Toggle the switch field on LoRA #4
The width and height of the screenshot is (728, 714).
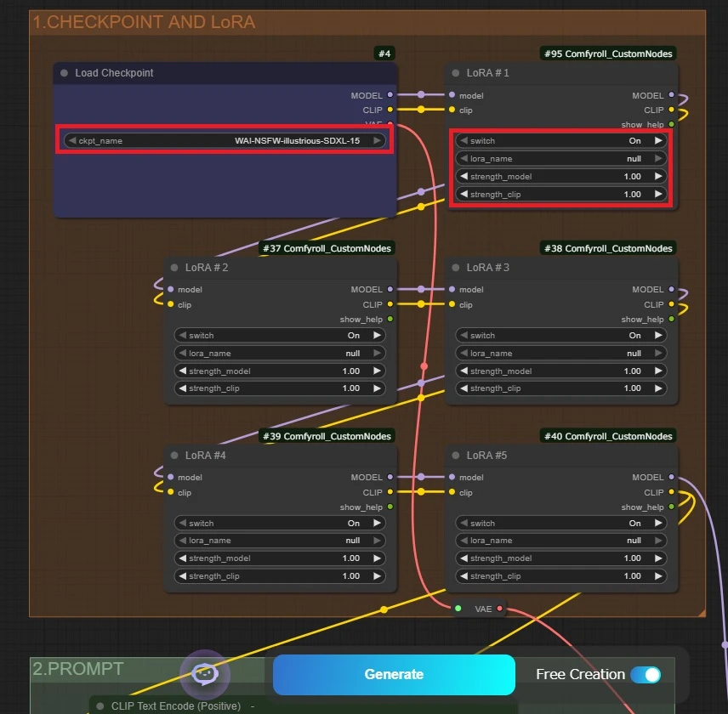[280, 524]
